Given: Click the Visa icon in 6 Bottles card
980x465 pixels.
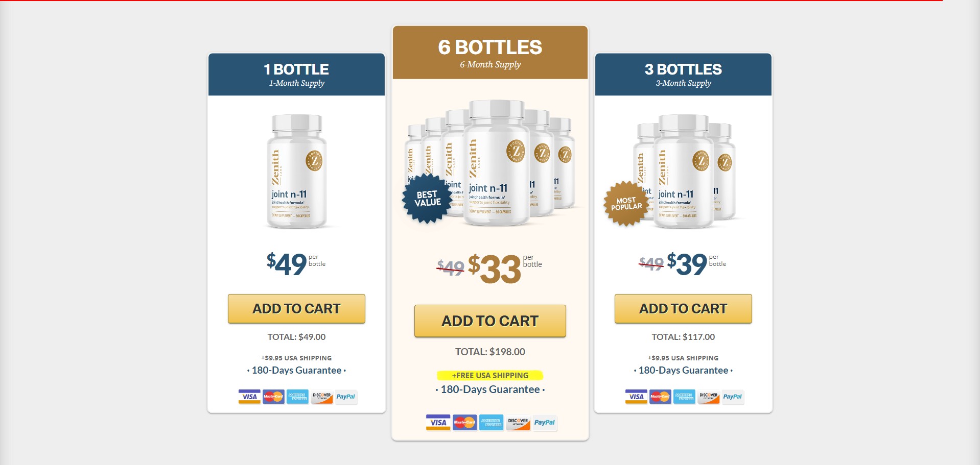Looking at the screenshot, I should coord(438,423).
